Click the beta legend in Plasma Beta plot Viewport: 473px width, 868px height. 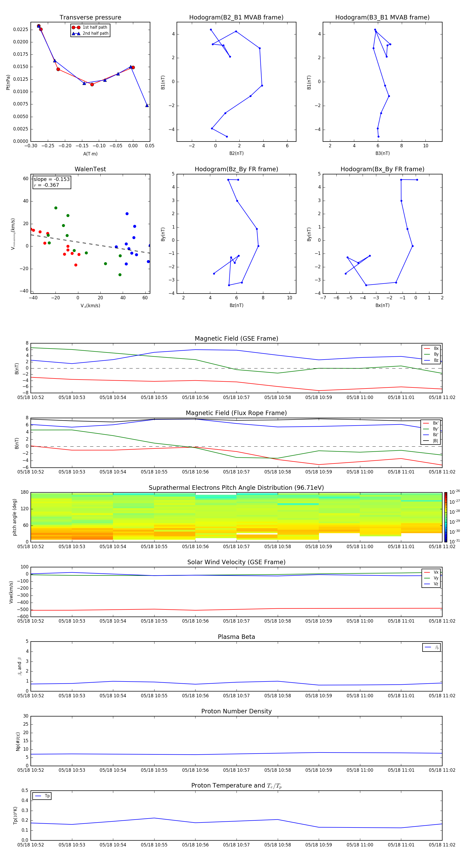(431, 647)
